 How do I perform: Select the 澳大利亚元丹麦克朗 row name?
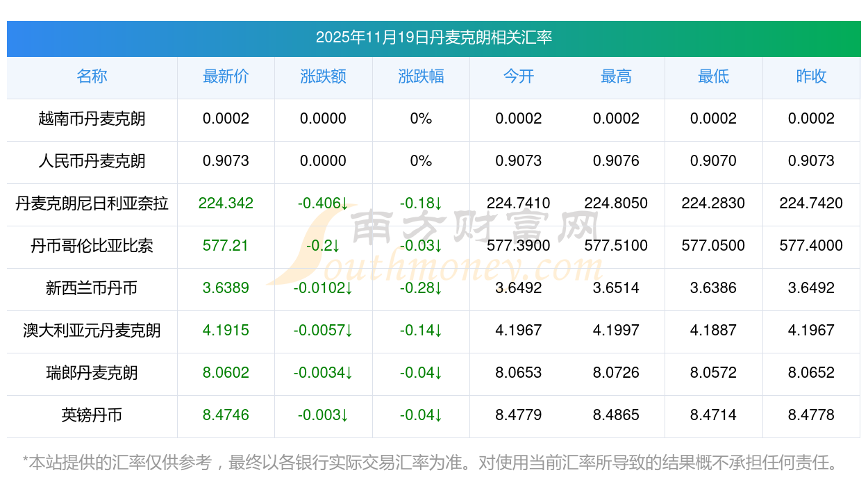point(92,331)
